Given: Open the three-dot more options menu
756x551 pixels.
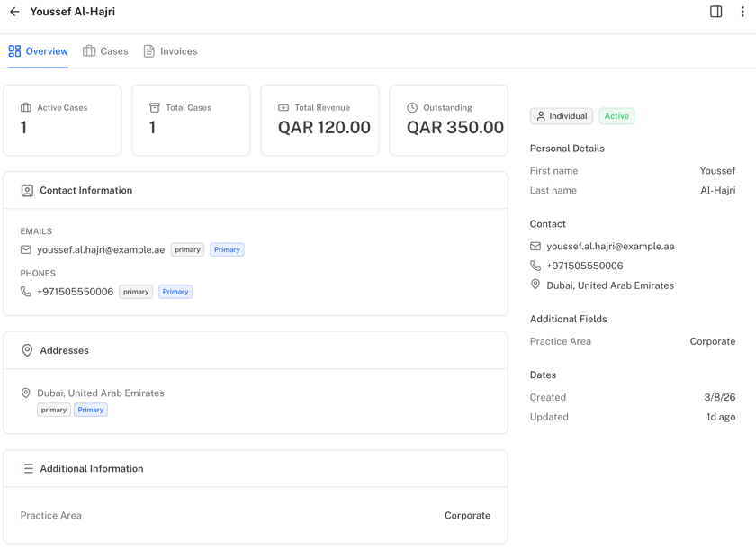Looking at the screenshot, I should pyautogui.click(x=742, y=12).
